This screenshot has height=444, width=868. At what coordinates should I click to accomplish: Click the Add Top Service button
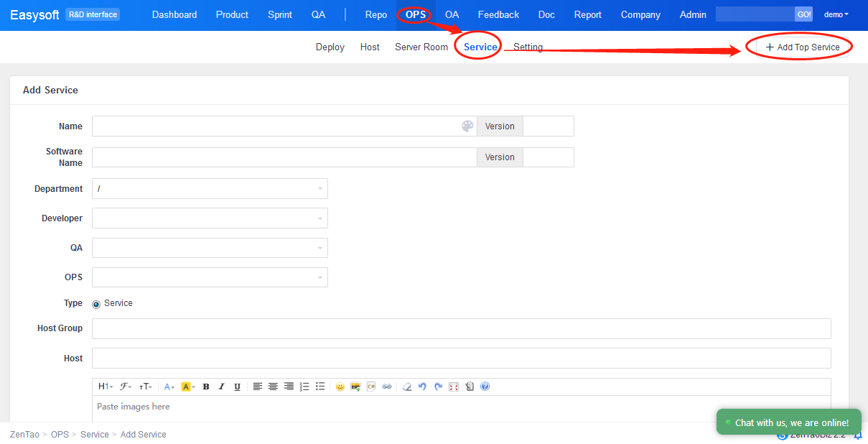pyautogui.click(x=803, y=47)
